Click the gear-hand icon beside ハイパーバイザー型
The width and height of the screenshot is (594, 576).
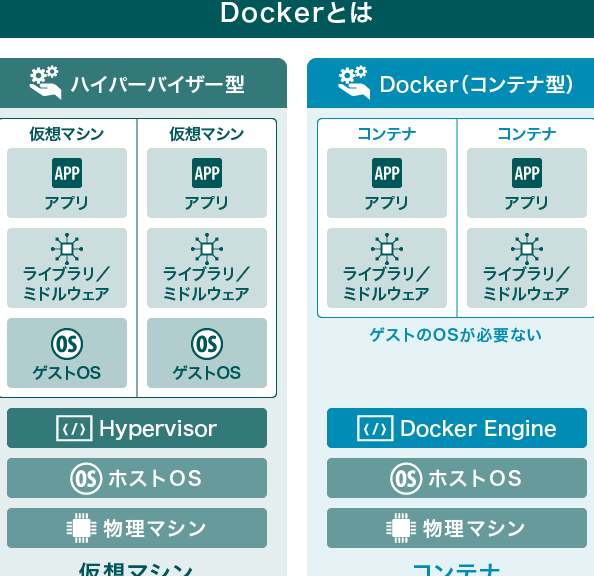coord(45,82)
